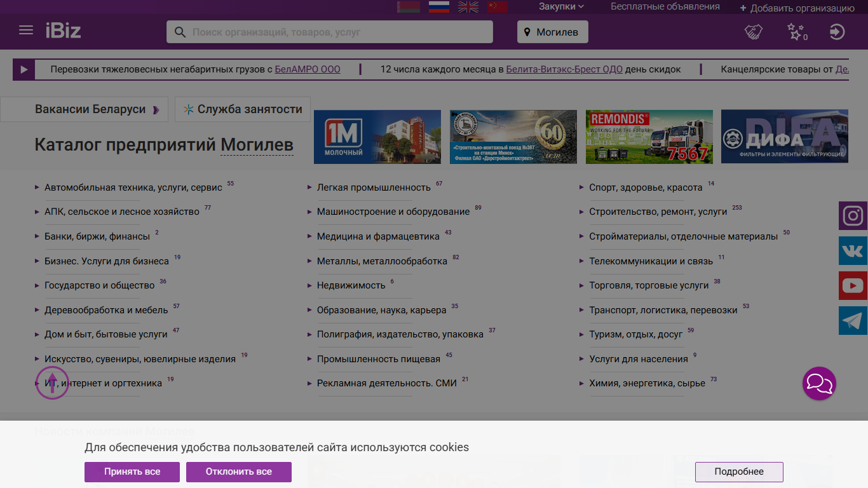Open Полиграфия, издательство, упаковка category
This screenshot has height=488, width=868.
(x=400, y=334)
